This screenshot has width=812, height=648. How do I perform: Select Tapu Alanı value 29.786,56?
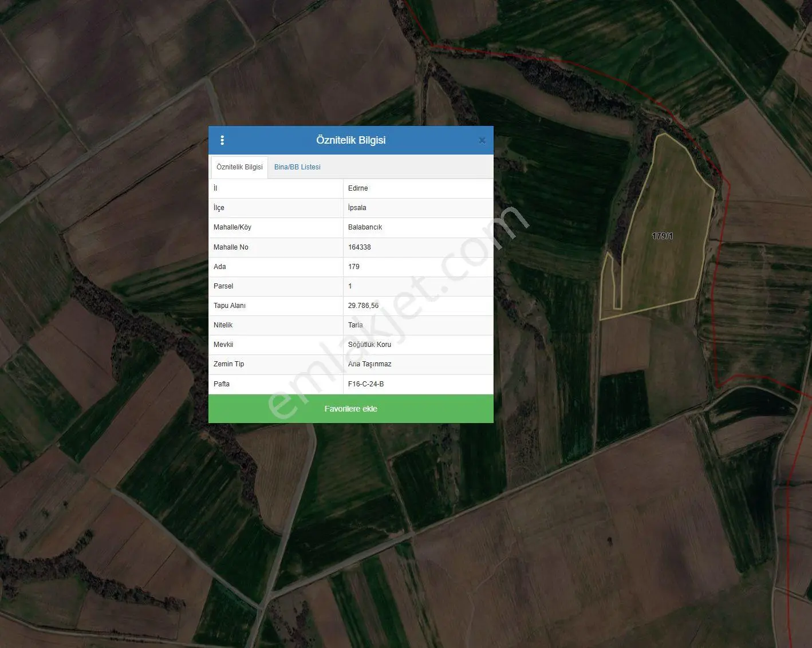click(363, 306)
